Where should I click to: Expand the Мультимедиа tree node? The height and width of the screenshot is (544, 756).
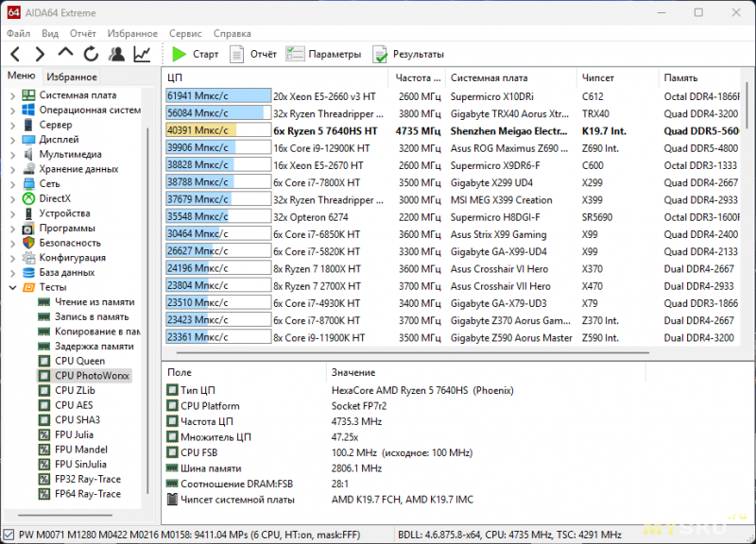[x=12, y=155]
